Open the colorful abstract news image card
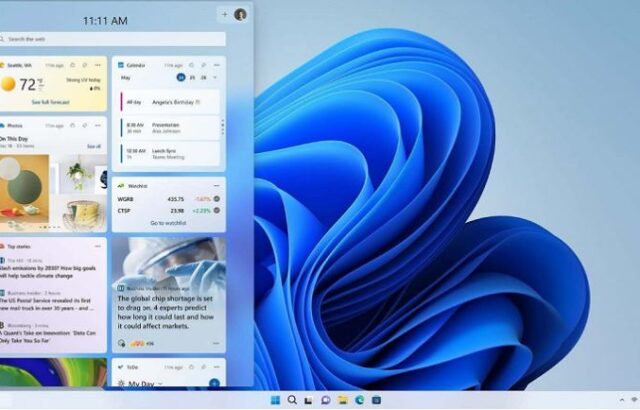 coord(53,372)
